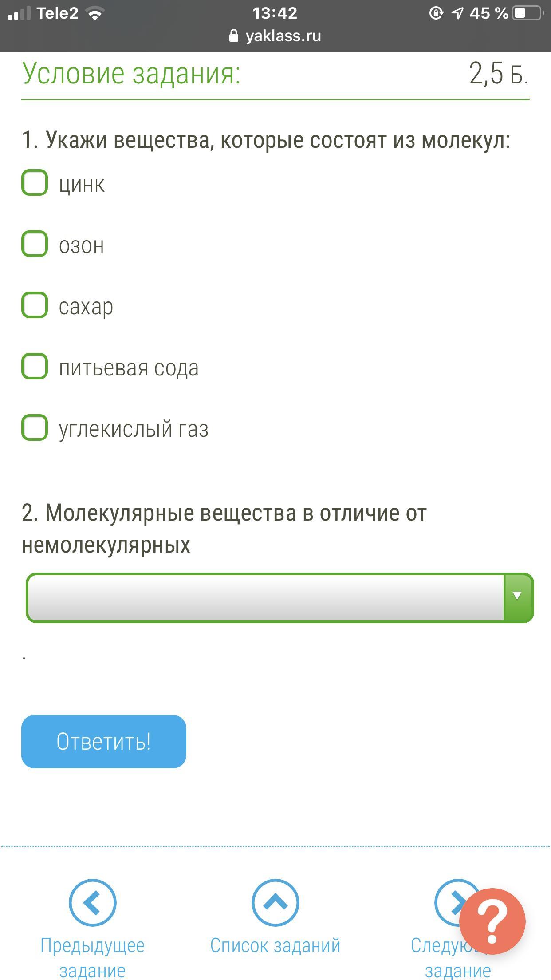This screenshot has height=980, width=551.
Task: Tap the battery indicator icon
Action: (x=528, y=13)
